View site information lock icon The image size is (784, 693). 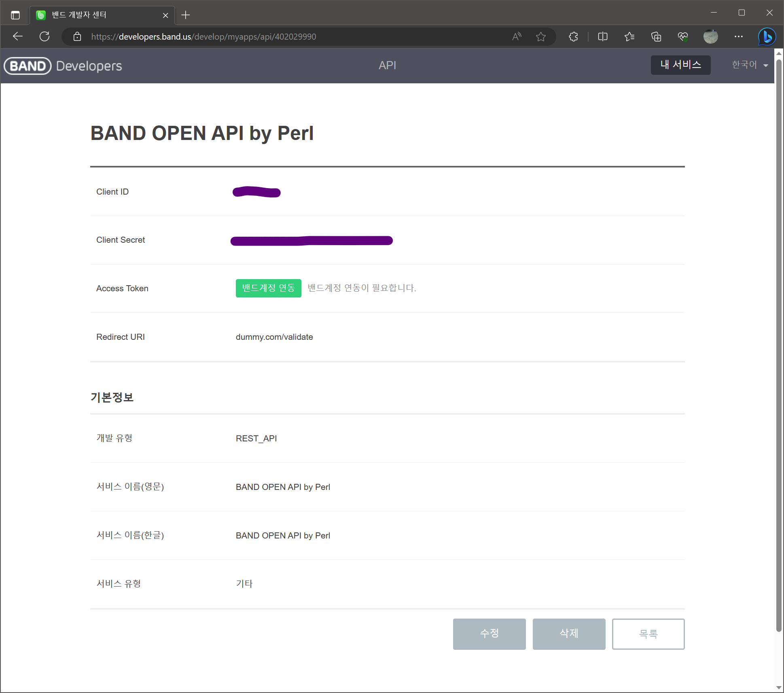pos(77,37)
